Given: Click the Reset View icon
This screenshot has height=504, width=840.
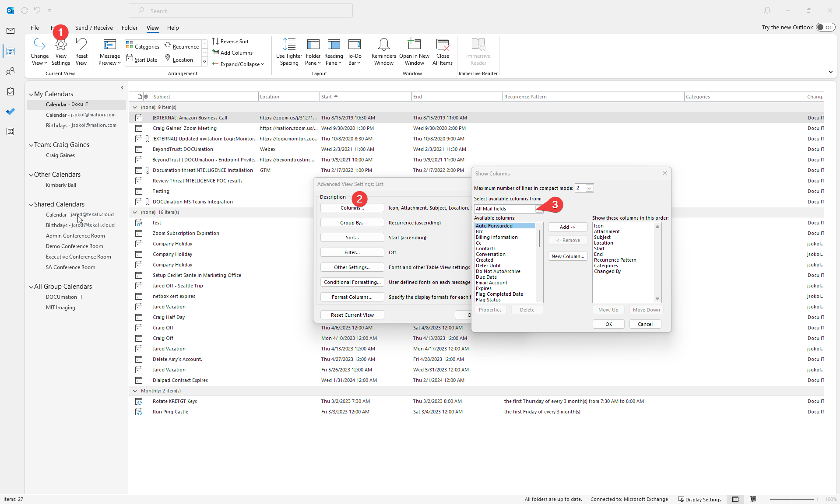Looking at the screenshot, I should (x=81, y=52).
